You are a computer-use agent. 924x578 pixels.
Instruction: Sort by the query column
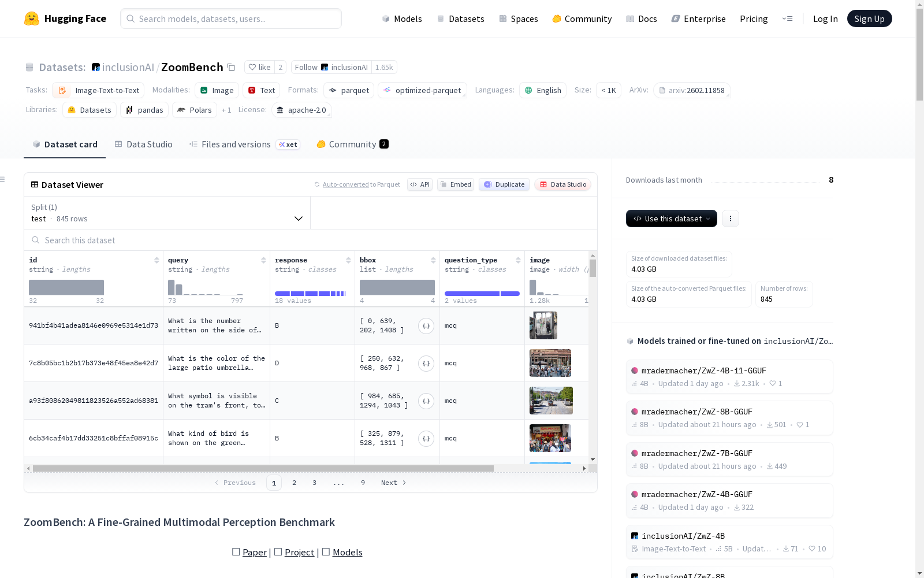coord(263,260)
